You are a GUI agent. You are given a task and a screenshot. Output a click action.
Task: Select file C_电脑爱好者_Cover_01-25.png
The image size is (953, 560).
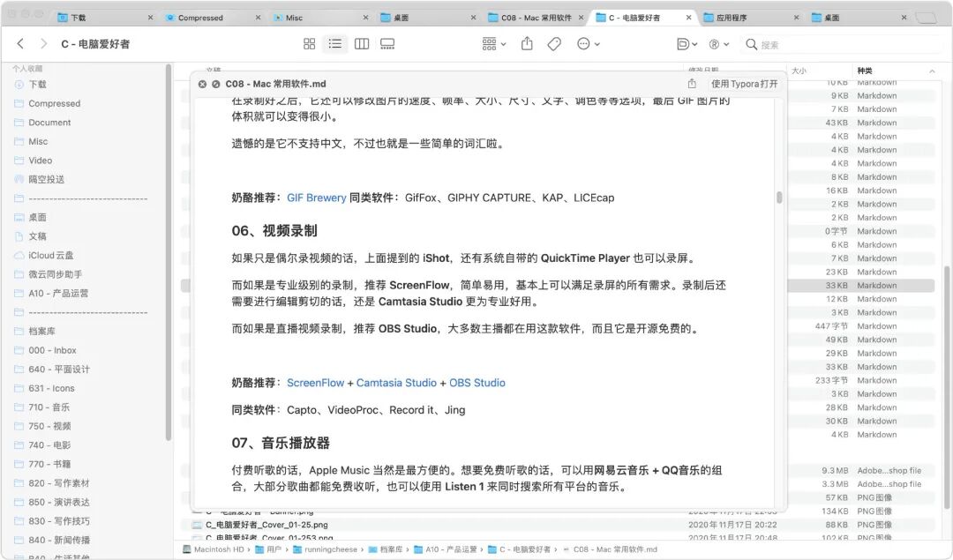pos(266,525)
